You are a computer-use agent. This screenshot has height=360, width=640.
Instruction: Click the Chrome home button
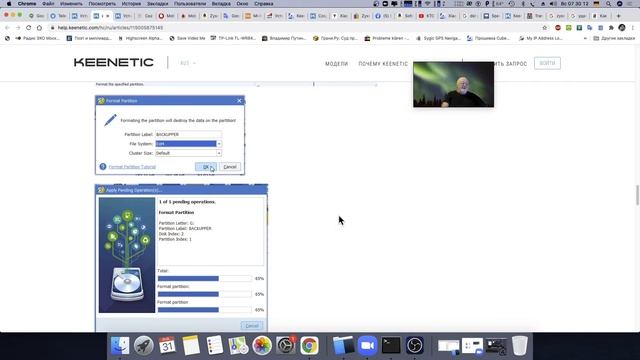(39, 28)
